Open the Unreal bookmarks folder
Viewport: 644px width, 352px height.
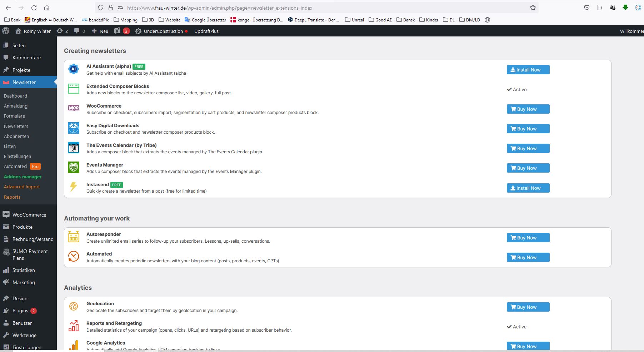(x=354, y=20)
